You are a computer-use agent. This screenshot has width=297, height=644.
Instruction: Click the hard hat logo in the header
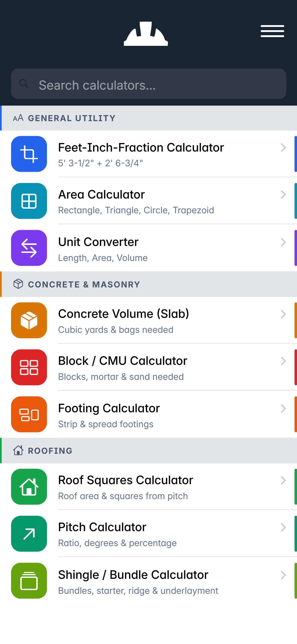pos(146,34)
